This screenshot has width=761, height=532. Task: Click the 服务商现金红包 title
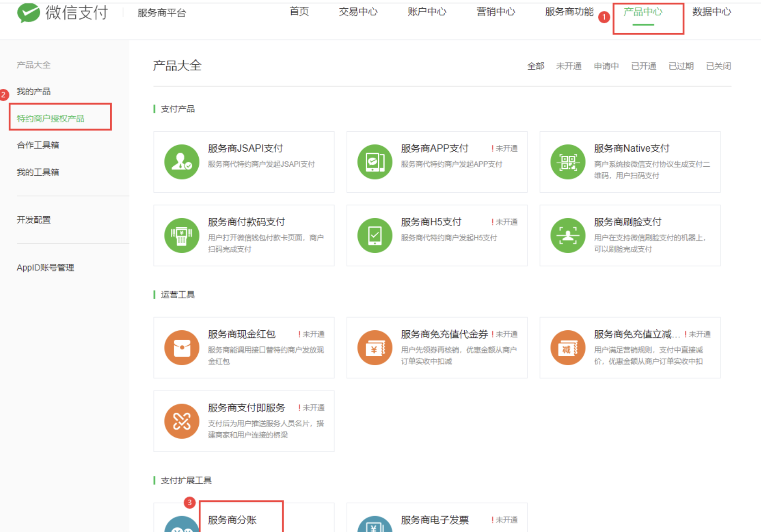(x=242, y=334)
